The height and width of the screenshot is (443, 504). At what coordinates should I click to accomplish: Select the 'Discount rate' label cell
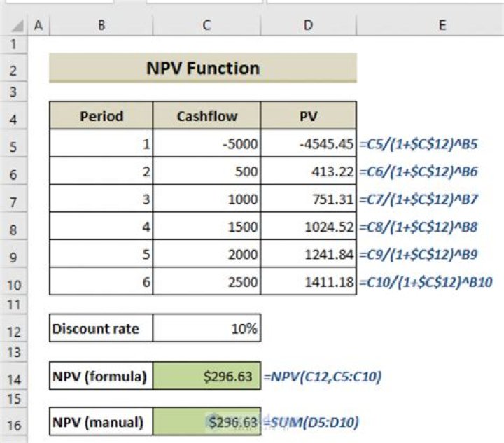(101, 328)
